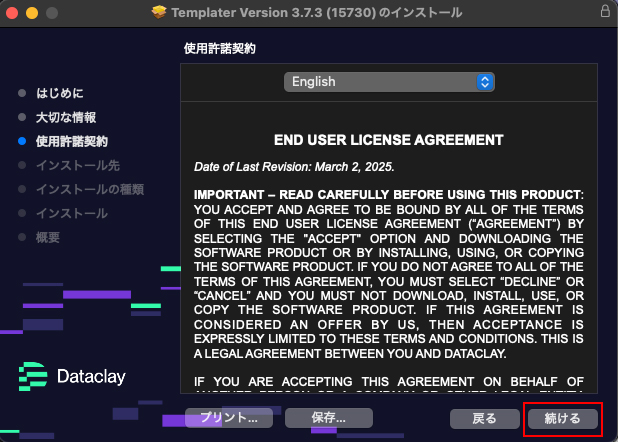Click the package box icon beside Templater title
Screen dimensions: 618x442
[x=159, y=13]
